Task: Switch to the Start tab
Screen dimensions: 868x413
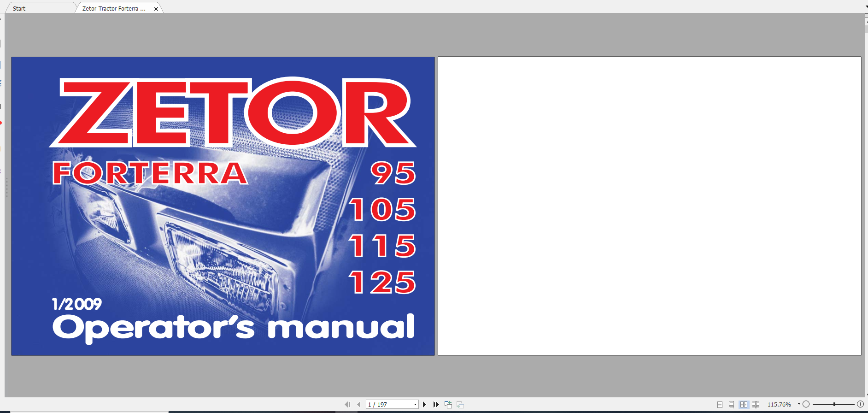Action: 19,8
